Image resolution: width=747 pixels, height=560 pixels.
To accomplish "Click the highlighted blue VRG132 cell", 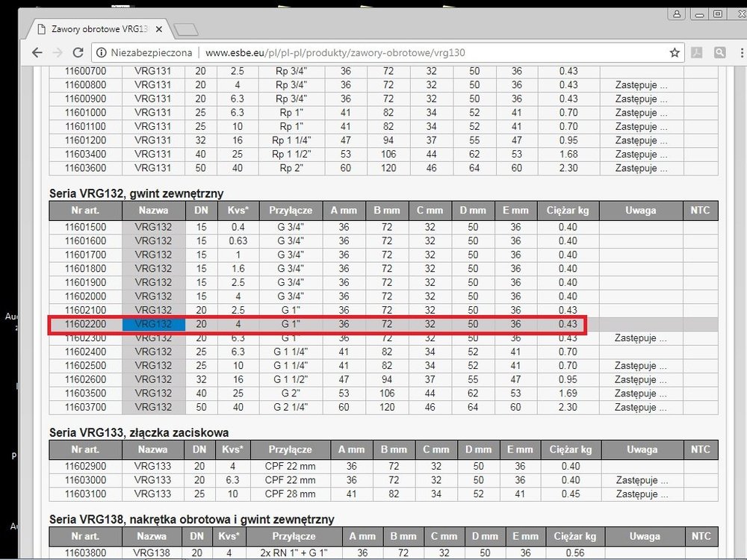I will click(154, 324).
